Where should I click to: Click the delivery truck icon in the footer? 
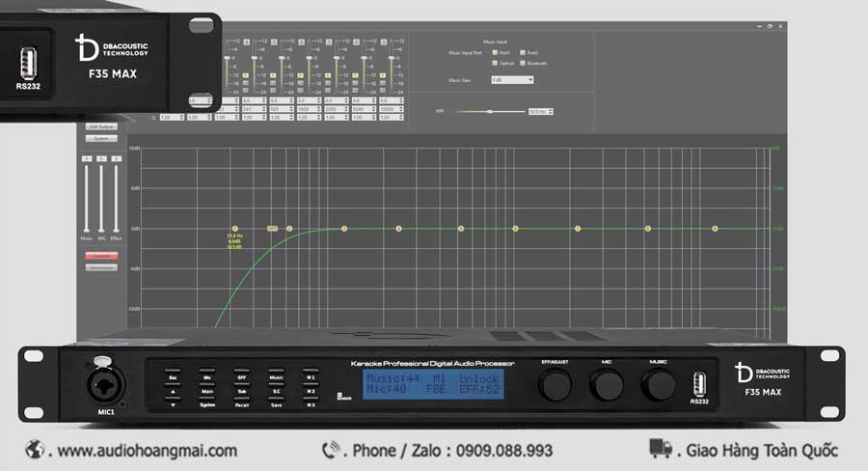(x=660, y=448)
